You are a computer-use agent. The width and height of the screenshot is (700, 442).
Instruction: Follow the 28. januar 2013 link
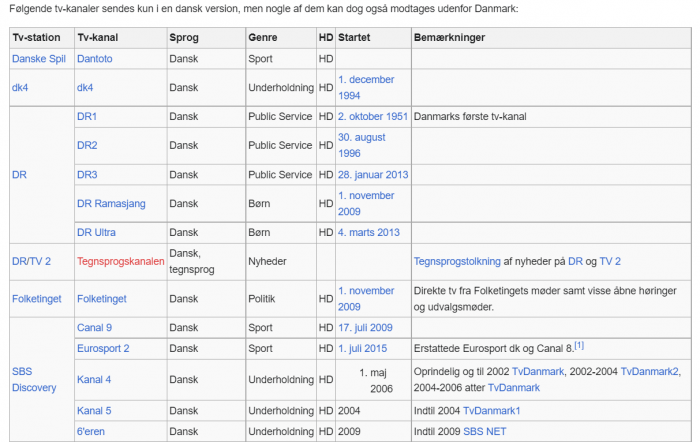(x=373, y=175)
